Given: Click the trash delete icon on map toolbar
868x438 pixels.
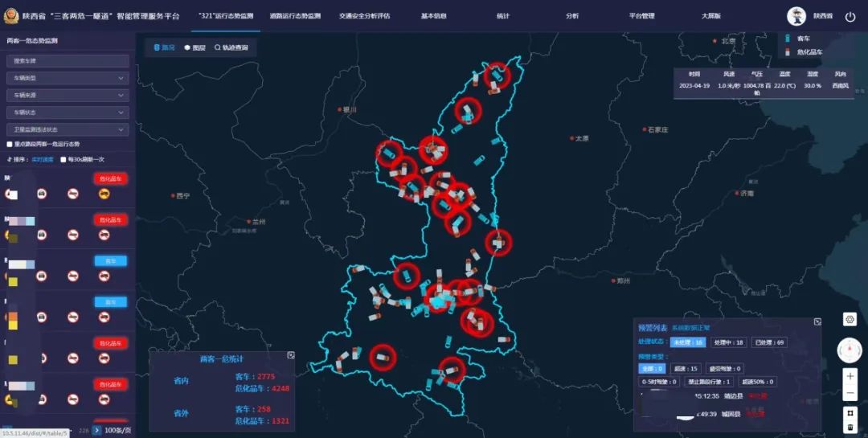Looking at the screenshot, I should tap(850, 428).
